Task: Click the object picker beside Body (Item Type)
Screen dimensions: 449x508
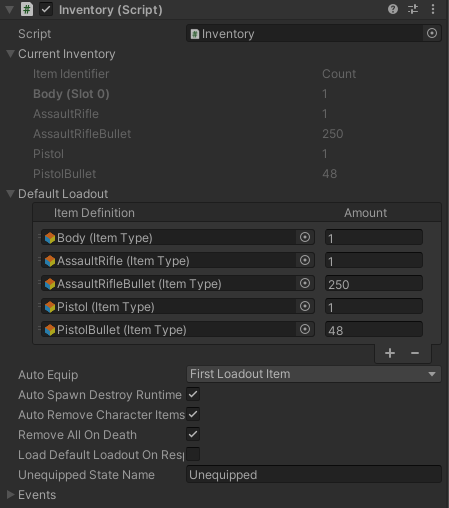Action: [305, 237]
